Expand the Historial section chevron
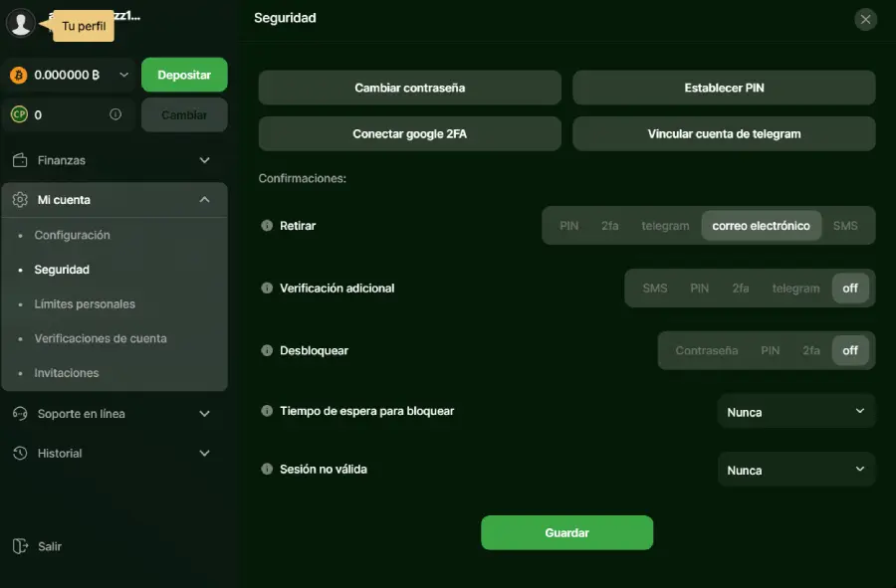 click(x=204, y=454)
